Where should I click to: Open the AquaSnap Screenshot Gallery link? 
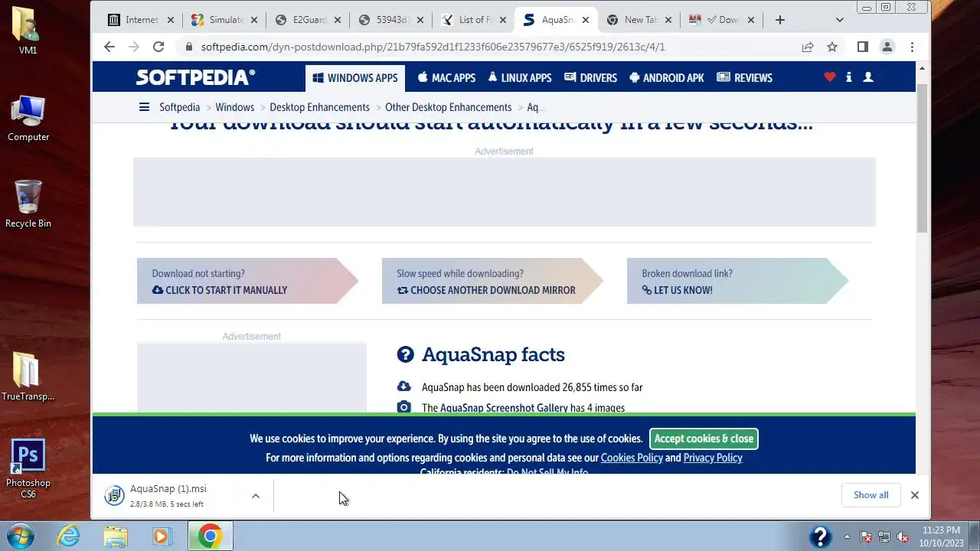[x=504, y=408]
